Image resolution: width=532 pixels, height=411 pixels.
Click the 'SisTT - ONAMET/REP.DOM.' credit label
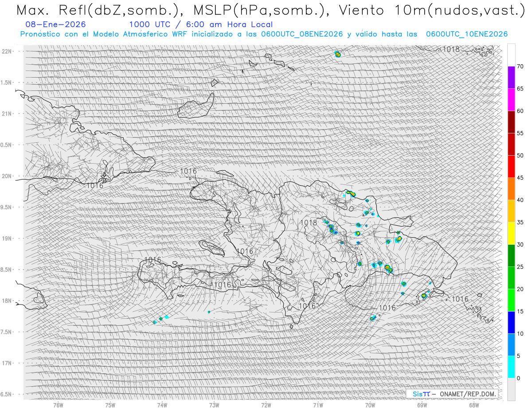point(452,394)
